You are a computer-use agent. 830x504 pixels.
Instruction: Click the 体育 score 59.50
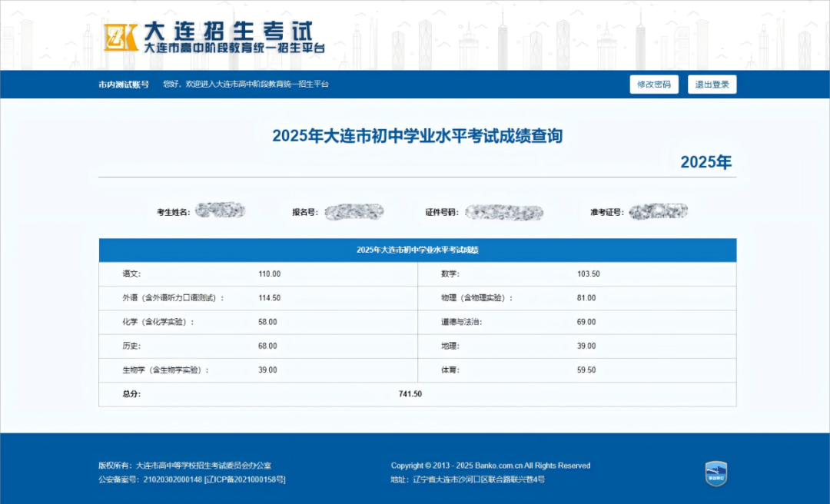tap(586, 370)
